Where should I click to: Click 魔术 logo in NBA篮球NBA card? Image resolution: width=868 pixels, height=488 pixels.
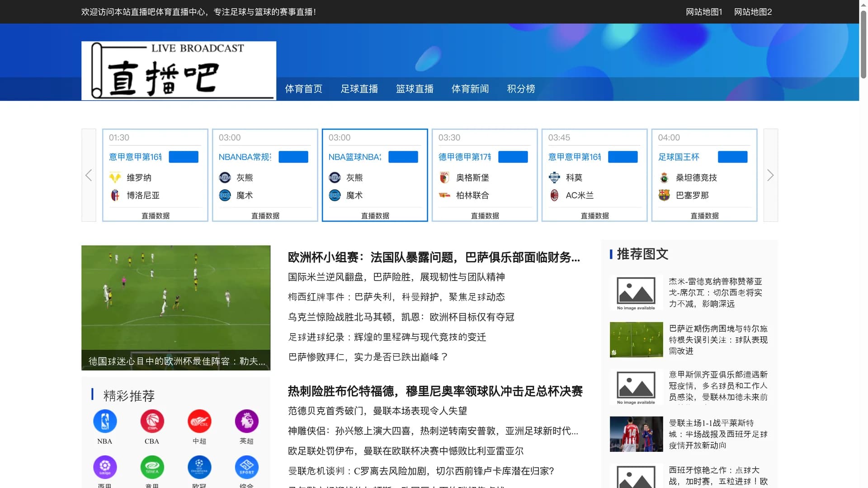[x=335, y=195]
